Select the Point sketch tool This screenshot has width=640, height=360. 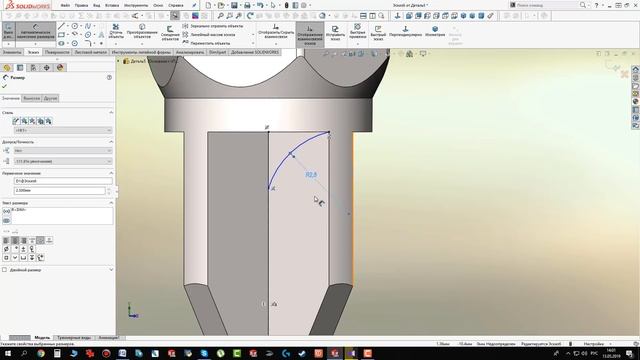coord(101,43)
